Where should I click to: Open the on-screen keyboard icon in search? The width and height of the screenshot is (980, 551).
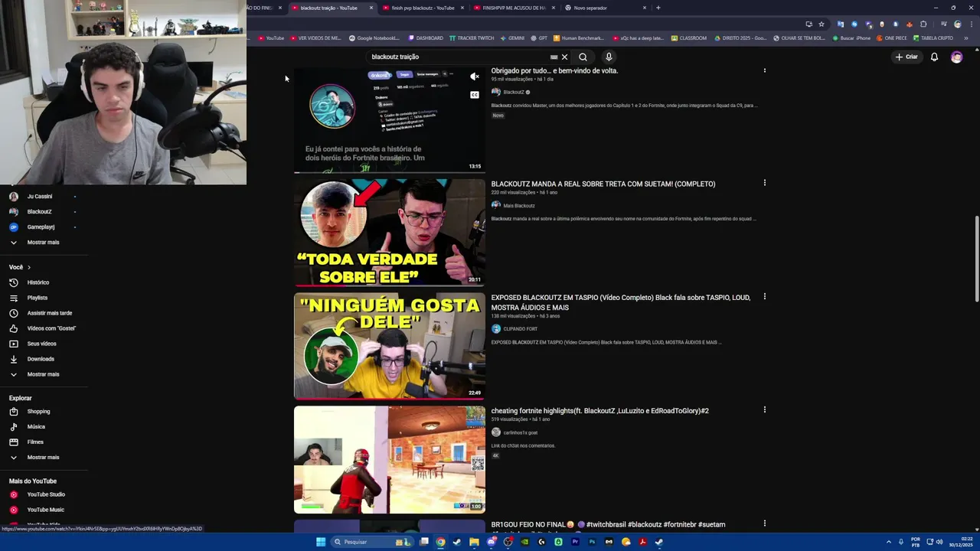[554, 57]
